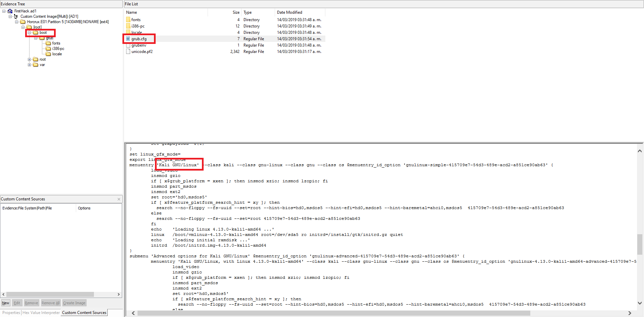This screenshot has height=317, width=644.
Task: Click the Custom Content Image tree icon
Action: 16,16
